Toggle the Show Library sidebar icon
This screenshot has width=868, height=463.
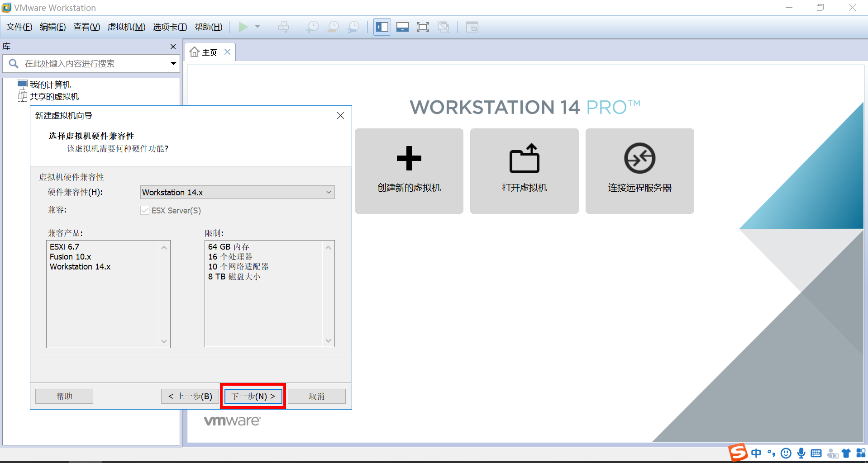coord(382,27)
